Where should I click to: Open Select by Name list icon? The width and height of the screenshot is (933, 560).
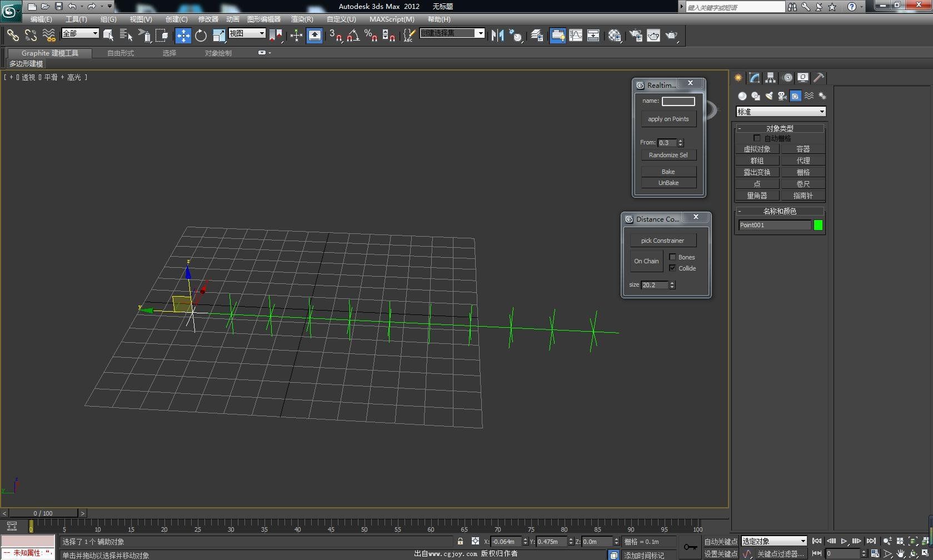click(x=126, y=36)
